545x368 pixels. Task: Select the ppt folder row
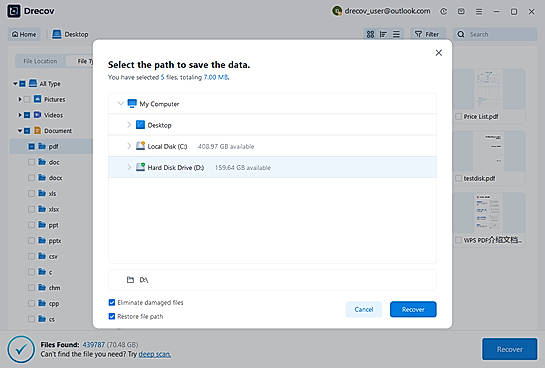tap(51, 225)
